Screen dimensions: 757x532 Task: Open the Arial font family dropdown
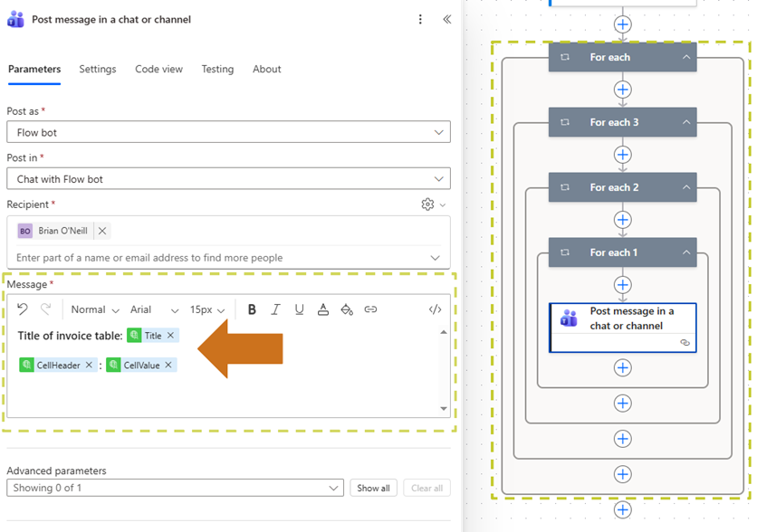point(150,309)
